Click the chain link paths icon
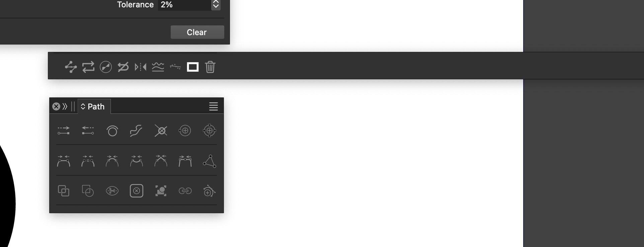This screenshot has width=644, height=247. (x=185, y=191)
